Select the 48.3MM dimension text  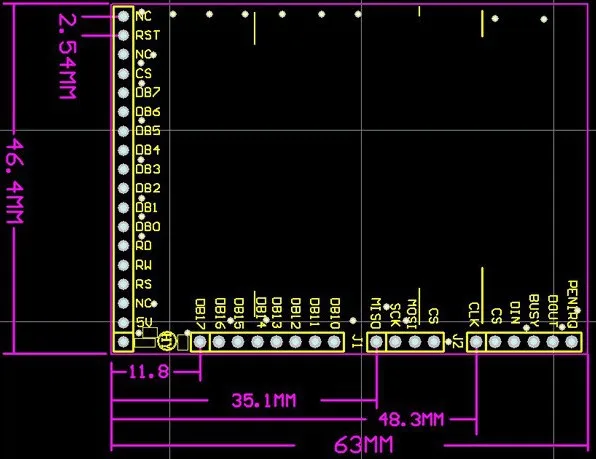coord(411,420)
